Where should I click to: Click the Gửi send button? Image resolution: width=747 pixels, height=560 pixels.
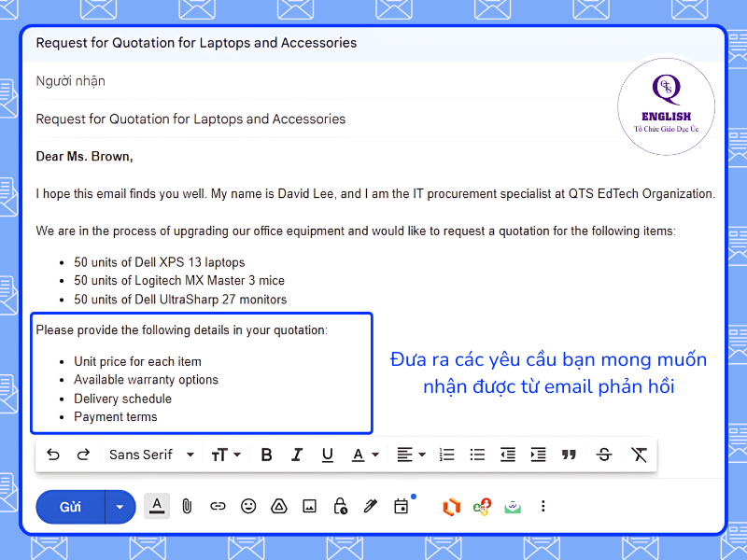click(70, 507)
